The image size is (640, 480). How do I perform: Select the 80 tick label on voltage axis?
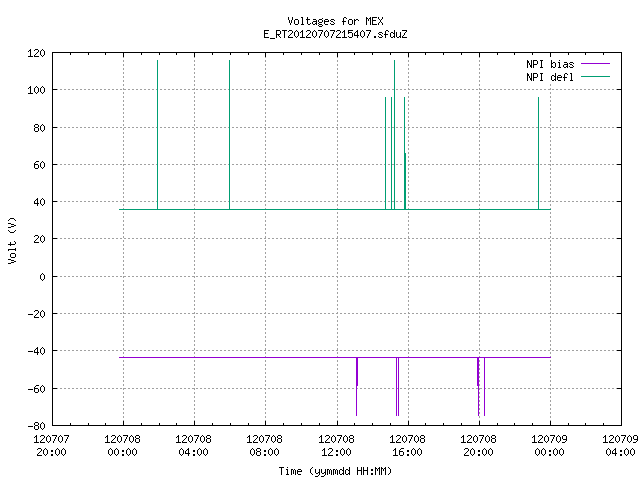39,128
